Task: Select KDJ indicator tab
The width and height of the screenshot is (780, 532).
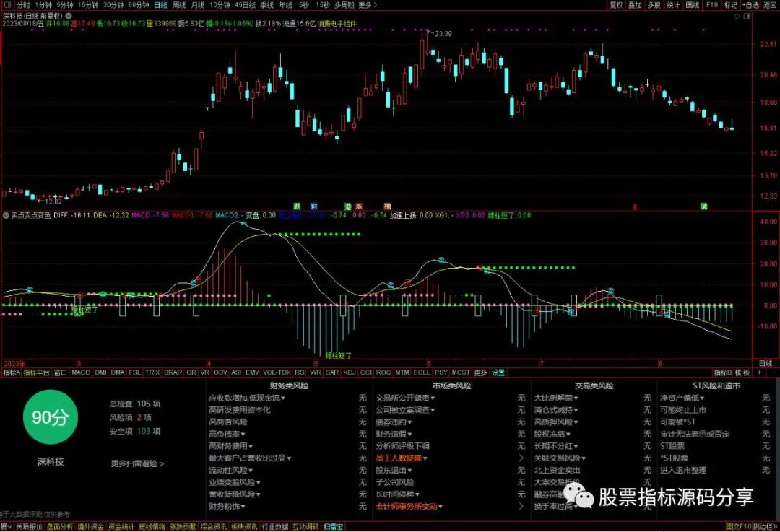Action: pos(350,372)
